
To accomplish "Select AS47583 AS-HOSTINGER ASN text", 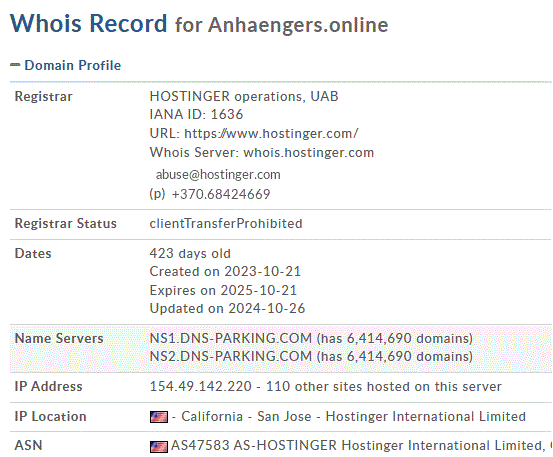I will click(x=254, y=445).
